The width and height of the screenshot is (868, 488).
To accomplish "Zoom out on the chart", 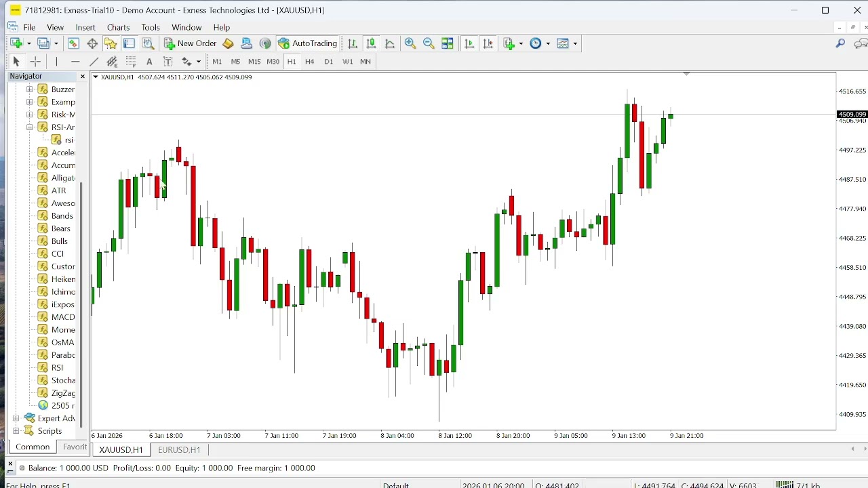I will (429, 43).
